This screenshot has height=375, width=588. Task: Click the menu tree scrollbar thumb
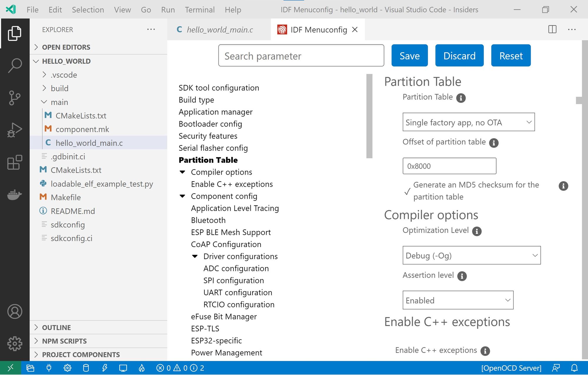pos(369,116)
